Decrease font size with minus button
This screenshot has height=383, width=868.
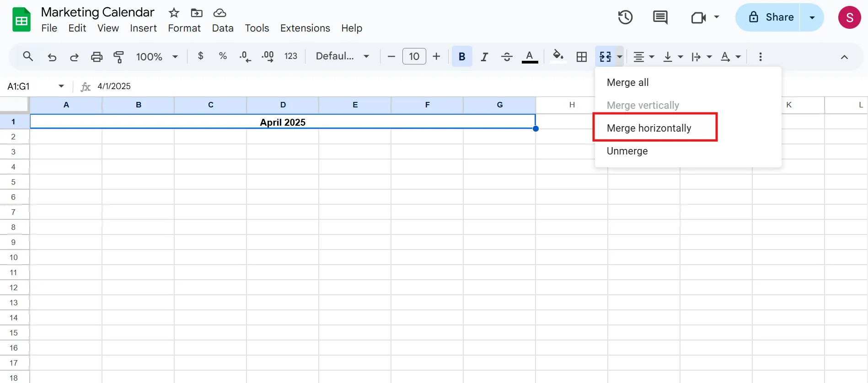391,57
